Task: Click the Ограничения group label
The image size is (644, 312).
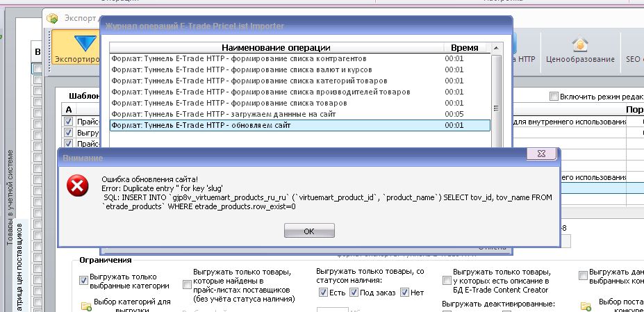Action: (x=106, y=260)
